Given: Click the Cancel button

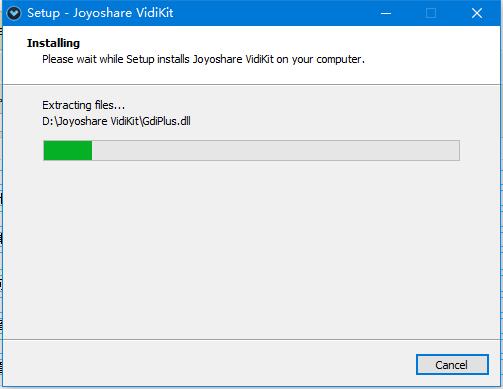Looking at the screenshot, I should 452,364.
